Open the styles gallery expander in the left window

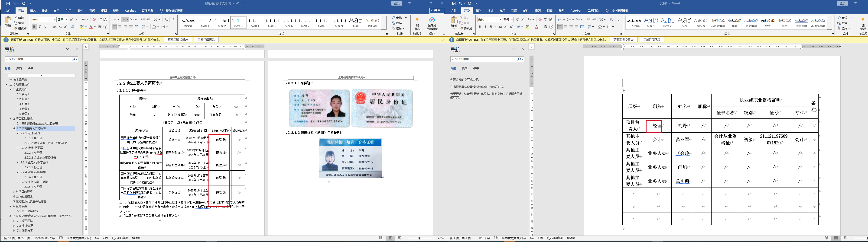coord(384,23)
